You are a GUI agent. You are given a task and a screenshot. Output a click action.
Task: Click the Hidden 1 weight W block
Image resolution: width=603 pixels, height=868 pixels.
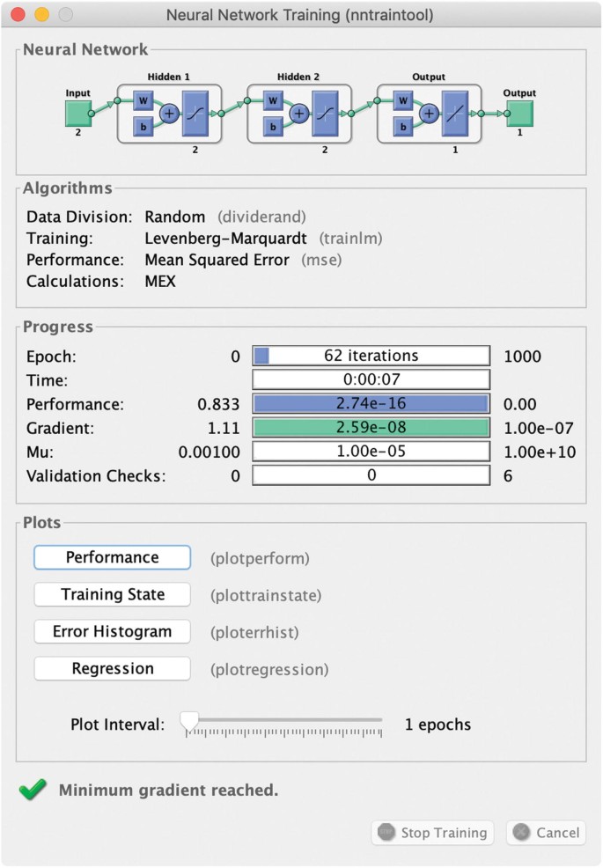[x=143, y=99]
